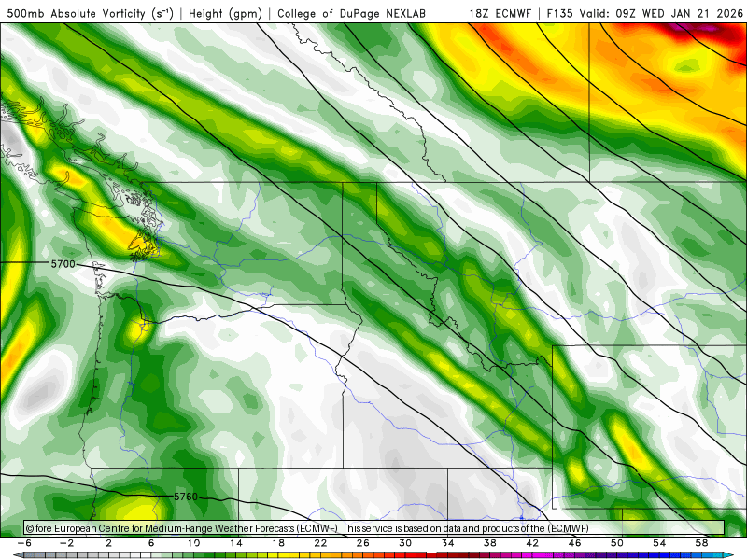747x560 pixels.
Task: Click the 54 color scale label
Action: coord(659,543)
